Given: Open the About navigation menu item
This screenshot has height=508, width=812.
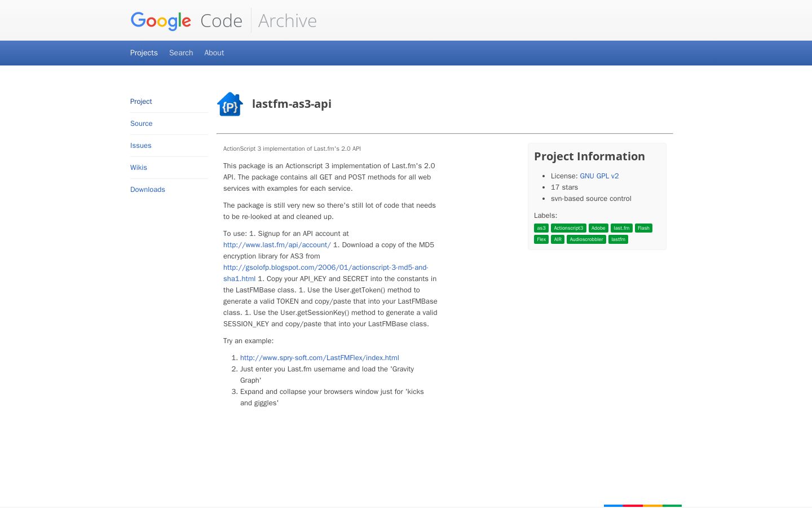Looking at the screenshot, I should 214,52.
